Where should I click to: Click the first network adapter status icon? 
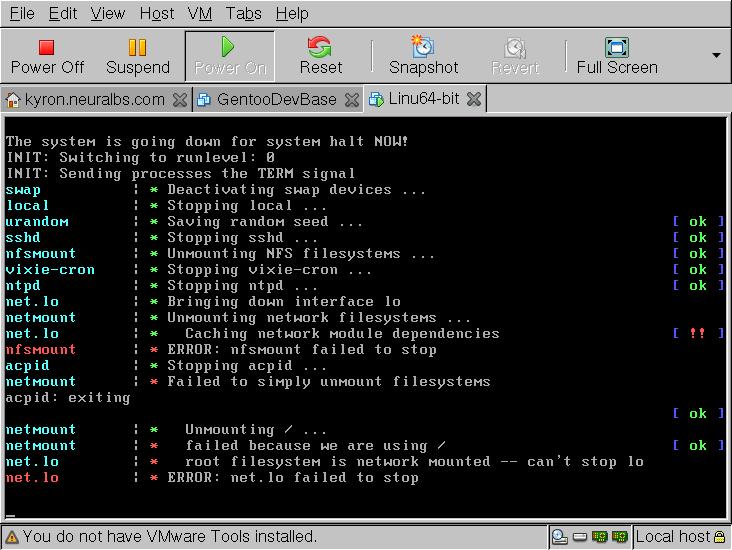602,537
